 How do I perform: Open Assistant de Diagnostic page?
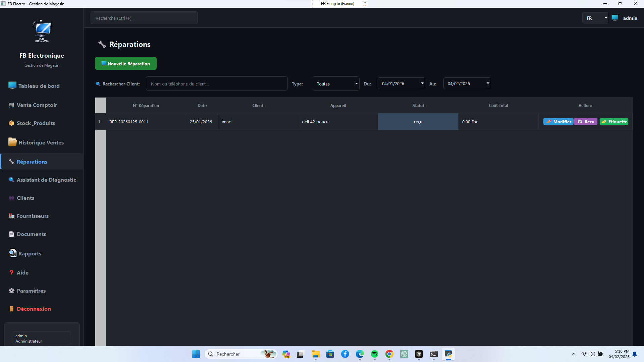point(46,180)
